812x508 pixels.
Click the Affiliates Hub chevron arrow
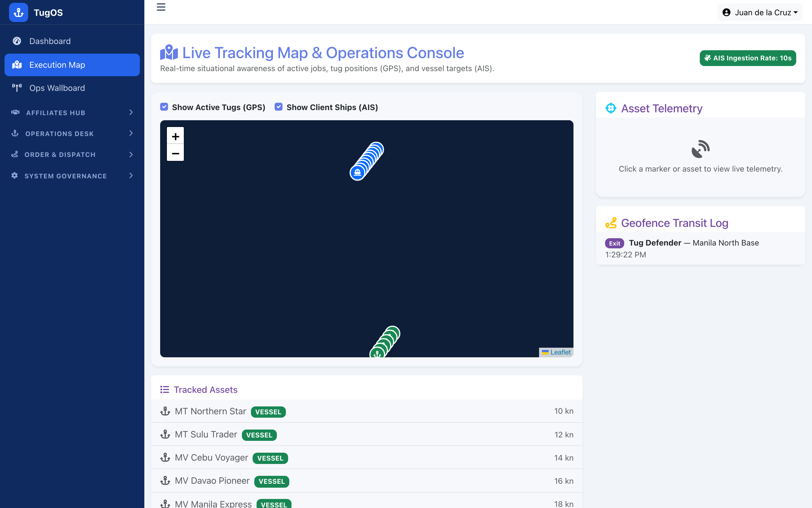coord(131,112)
